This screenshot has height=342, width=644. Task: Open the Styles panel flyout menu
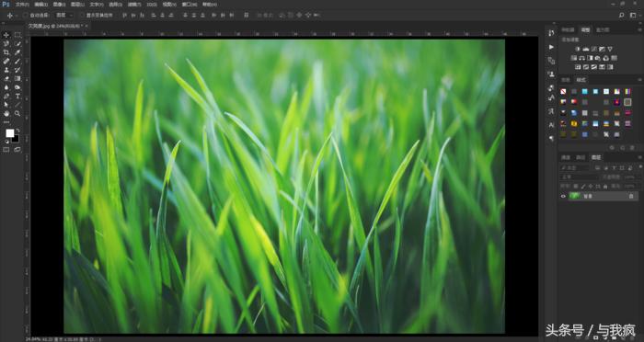pyautogui.click(x=640, y=80)
